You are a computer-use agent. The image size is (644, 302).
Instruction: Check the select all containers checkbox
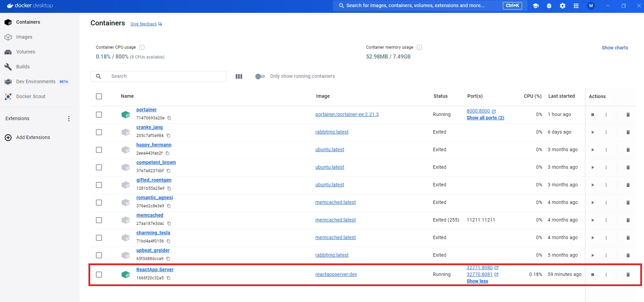pos(99,96)
